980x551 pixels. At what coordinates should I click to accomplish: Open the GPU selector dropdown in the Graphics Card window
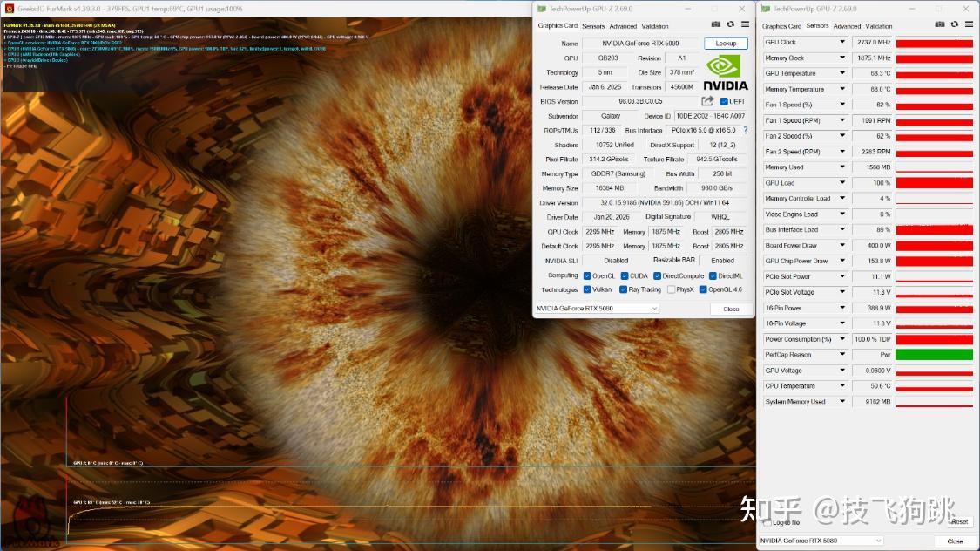[x=597, y=309]
